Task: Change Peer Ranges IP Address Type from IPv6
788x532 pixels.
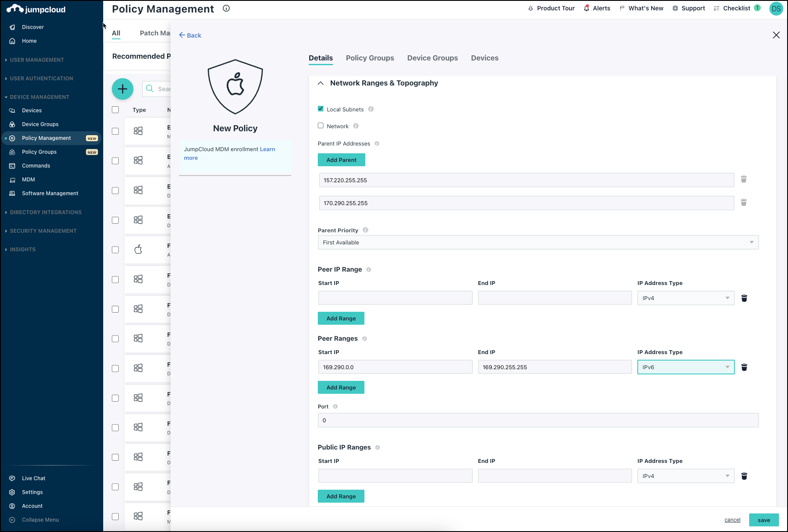Action: [x=685, y=367]
